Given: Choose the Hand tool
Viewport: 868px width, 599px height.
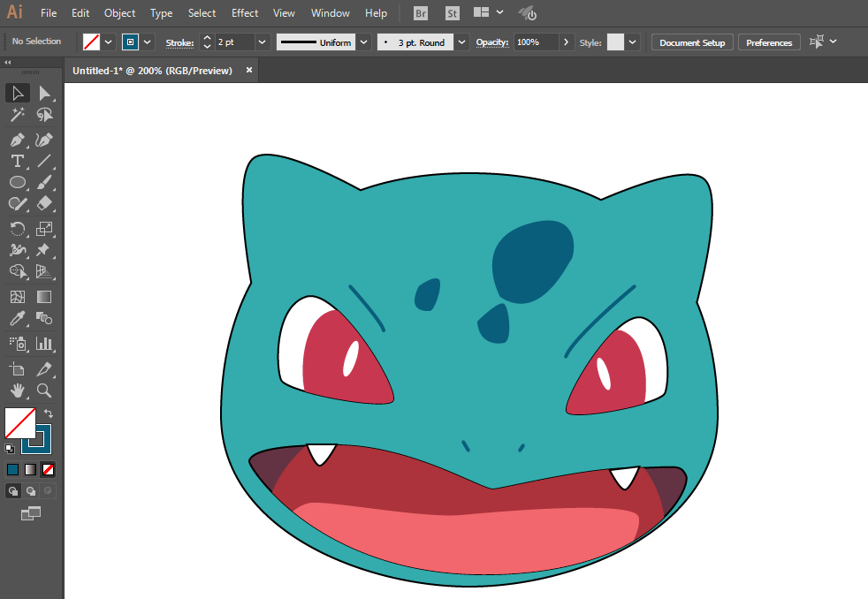Looking at the screenshot, I should (x=17, y=390).
